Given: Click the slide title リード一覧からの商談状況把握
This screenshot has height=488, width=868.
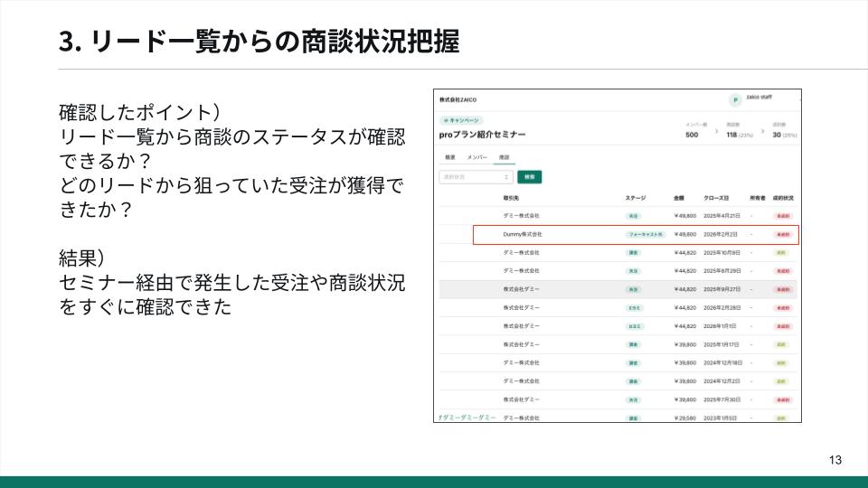Looking at the screenshot, I should [x=259, y=42].
